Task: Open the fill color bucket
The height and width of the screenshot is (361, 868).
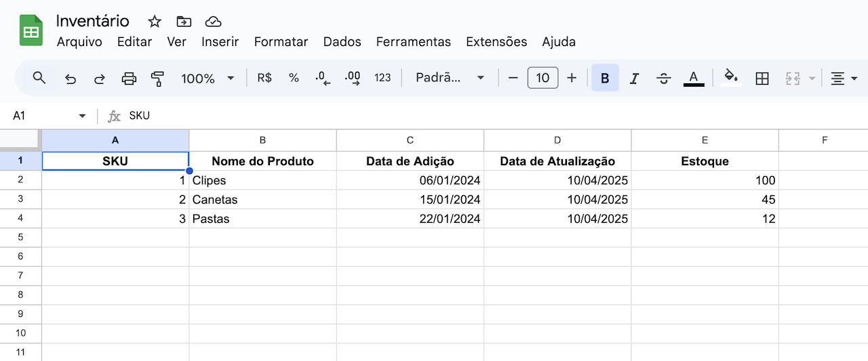Action: pos(731,77)
